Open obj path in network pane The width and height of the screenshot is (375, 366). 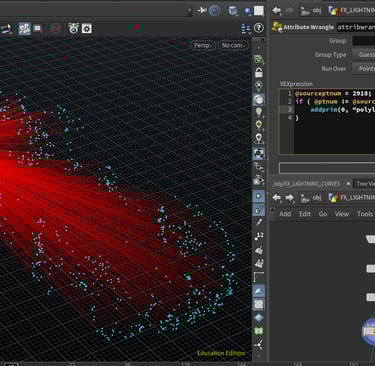(311, 198)
